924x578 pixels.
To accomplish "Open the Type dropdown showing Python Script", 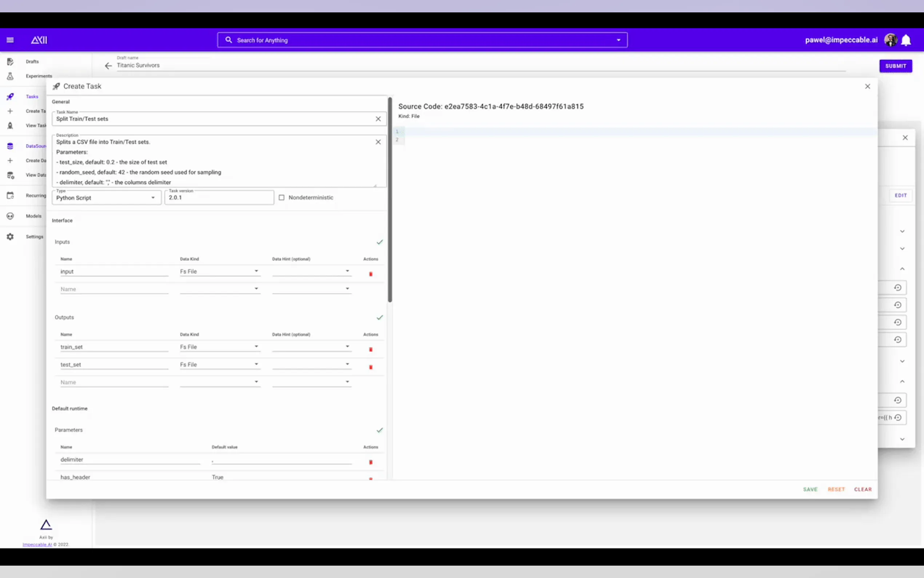I will pos(106,198).
